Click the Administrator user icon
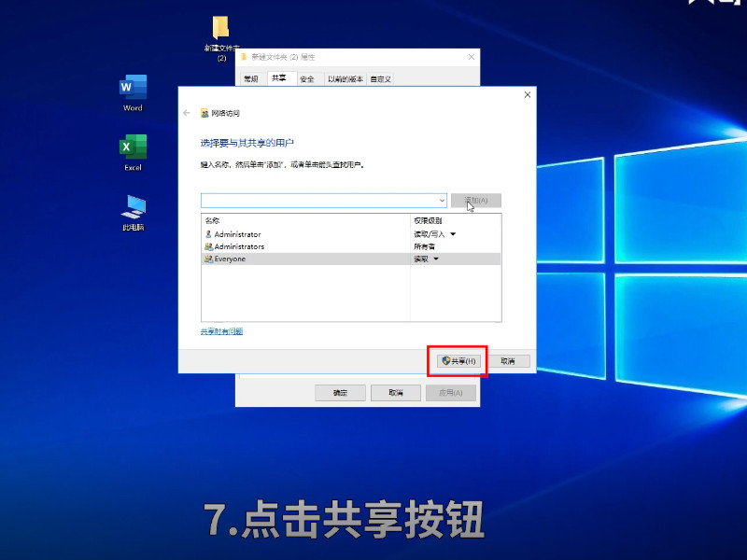Screen dimensions: 747x560 tap(208, 234)
